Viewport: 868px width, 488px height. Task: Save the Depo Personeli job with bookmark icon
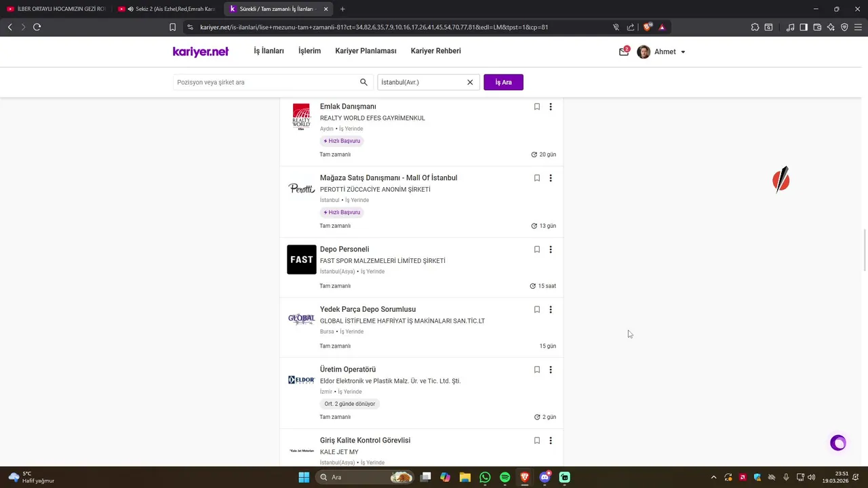pyautogui.click(x=536, y=249)
